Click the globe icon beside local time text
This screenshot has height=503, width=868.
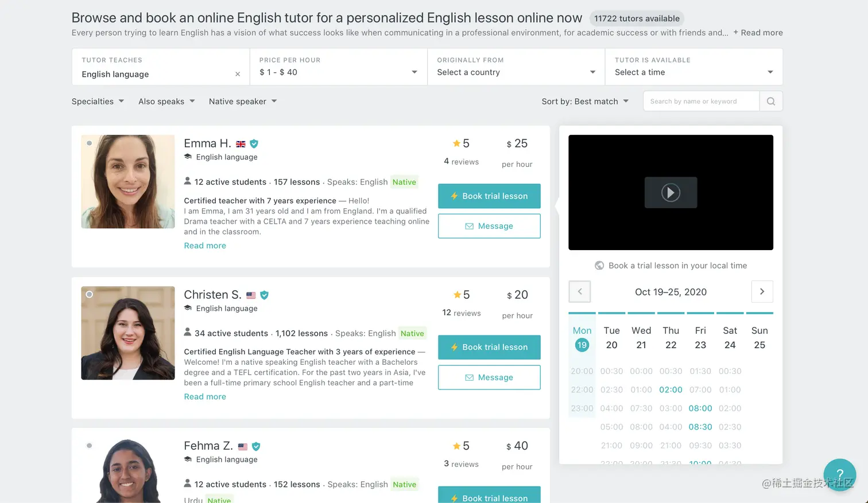coord(599,266)
